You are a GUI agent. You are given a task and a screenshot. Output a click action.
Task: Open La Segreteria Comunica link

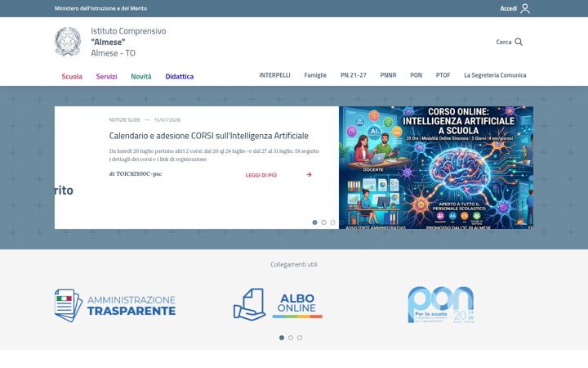tap(495, 75)
